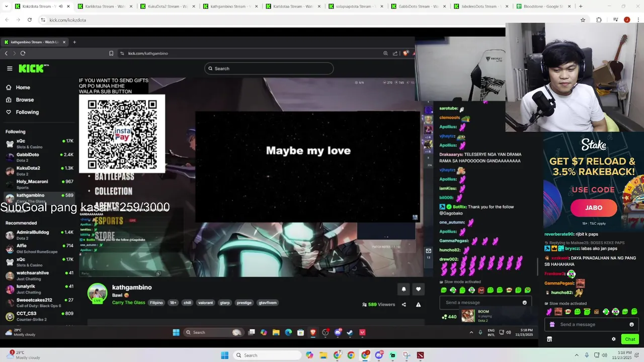Click the valorant tag
This screenshot has width=644, height=362.
205,303
